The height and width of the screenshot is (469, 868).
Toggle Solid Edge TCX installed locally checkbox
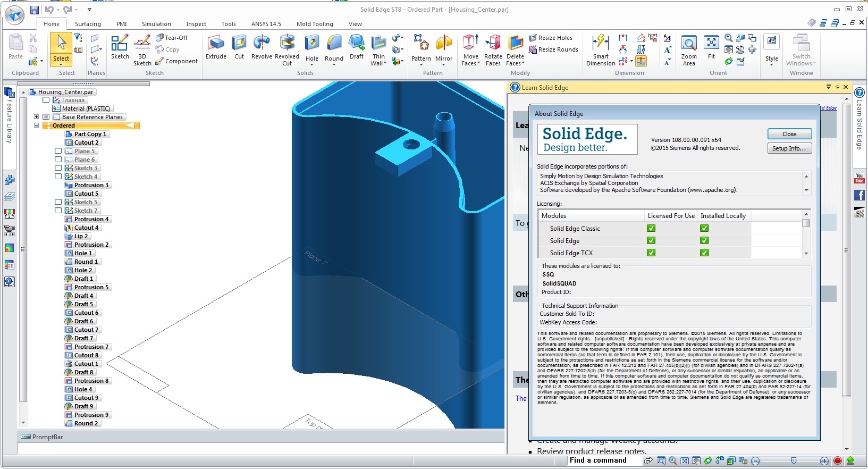(x=704, y=253)
